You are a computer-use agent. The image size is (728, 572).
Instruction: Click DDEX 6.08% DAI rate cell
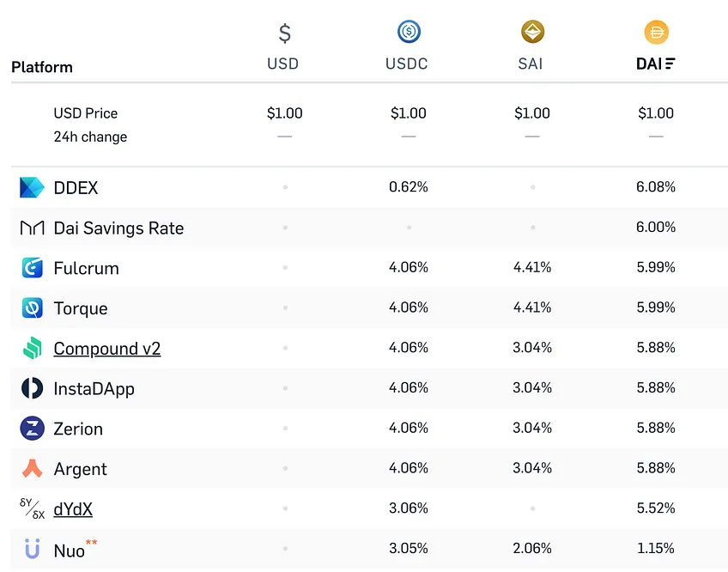click(656, 186)
